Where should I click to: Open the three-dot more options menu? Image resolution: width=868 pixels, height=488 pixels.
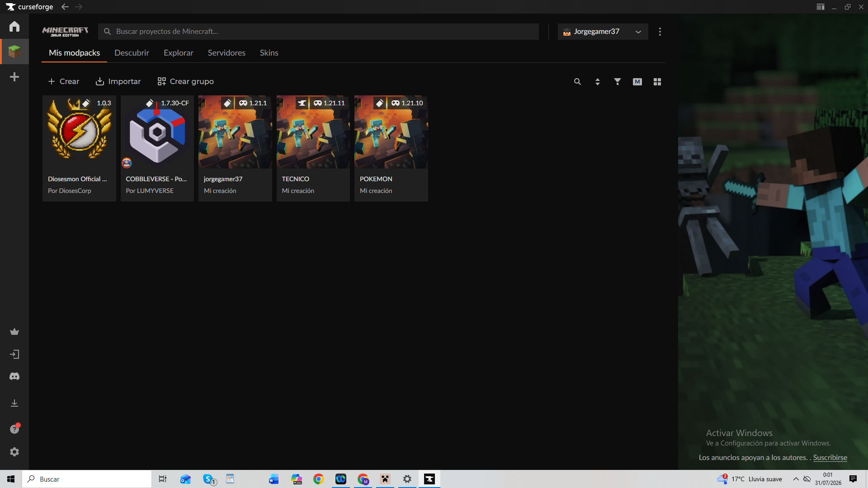[660, 32]
